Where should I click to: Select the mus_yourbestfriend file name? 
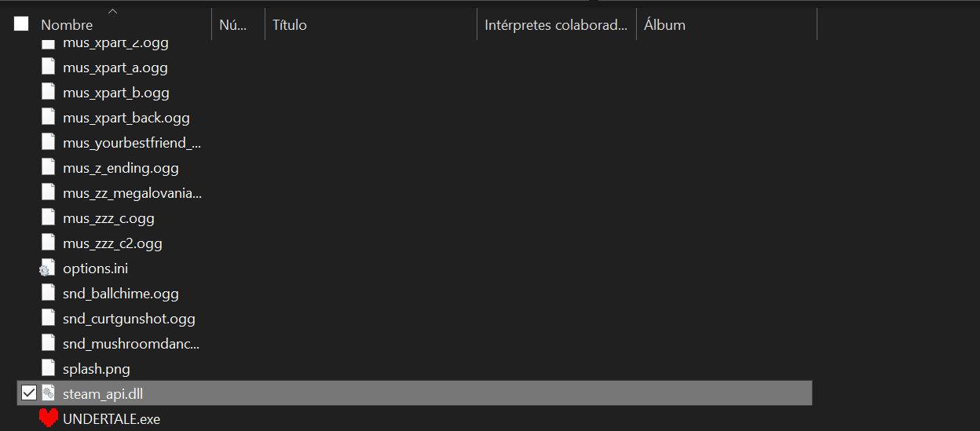point(132,143)
